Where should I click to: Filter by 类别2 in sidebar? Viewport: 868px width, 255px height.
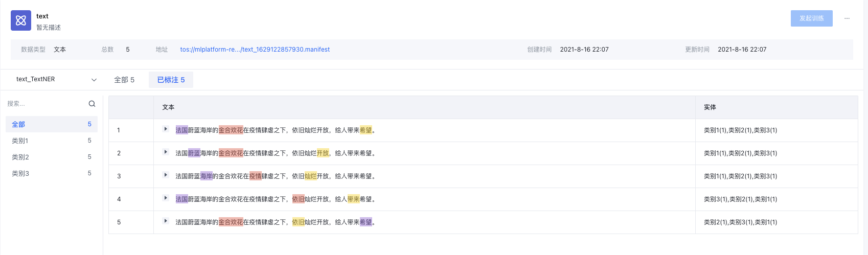(x=20, y=157)
